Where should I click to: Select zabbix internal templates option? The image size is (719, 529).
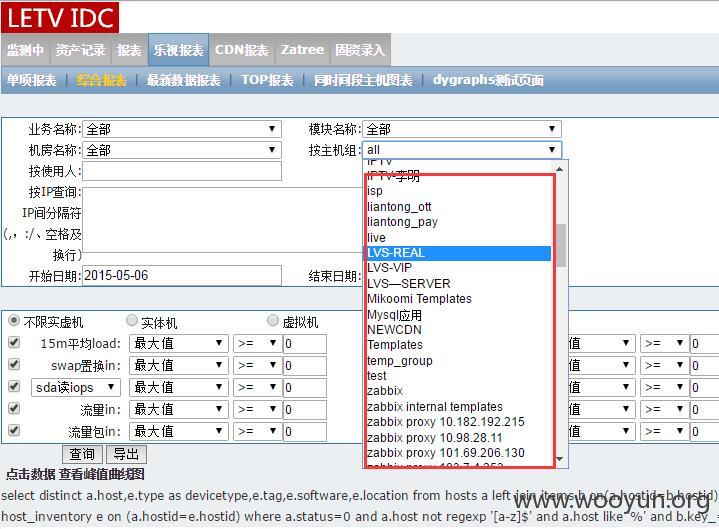[x=459, y=407]
